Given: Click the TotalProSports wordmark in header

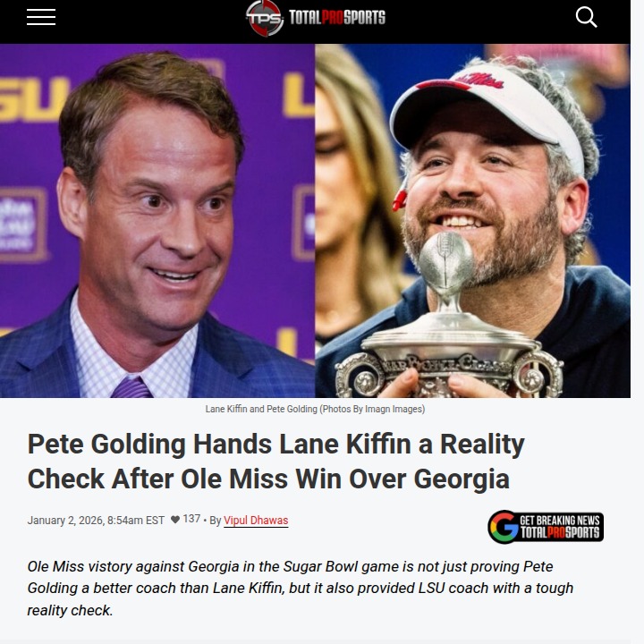Looking at the screenshot, I should tap(337, 18).
